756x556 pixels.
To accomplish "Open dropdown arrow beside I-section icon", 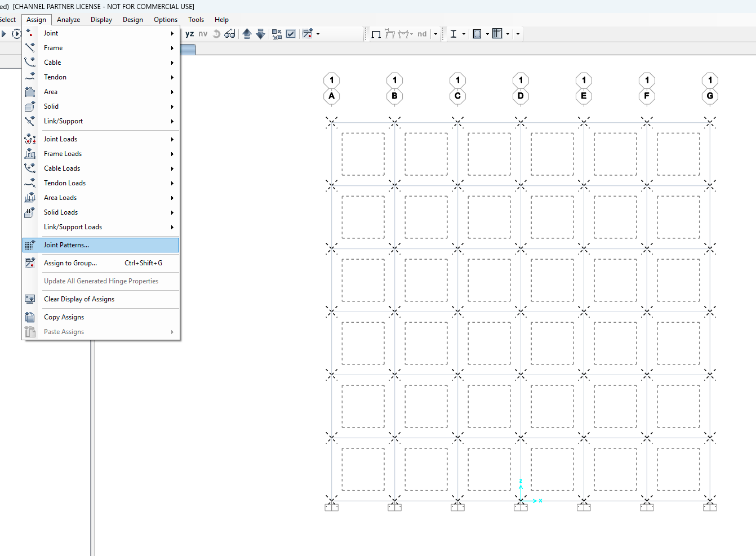I will 464,34.
